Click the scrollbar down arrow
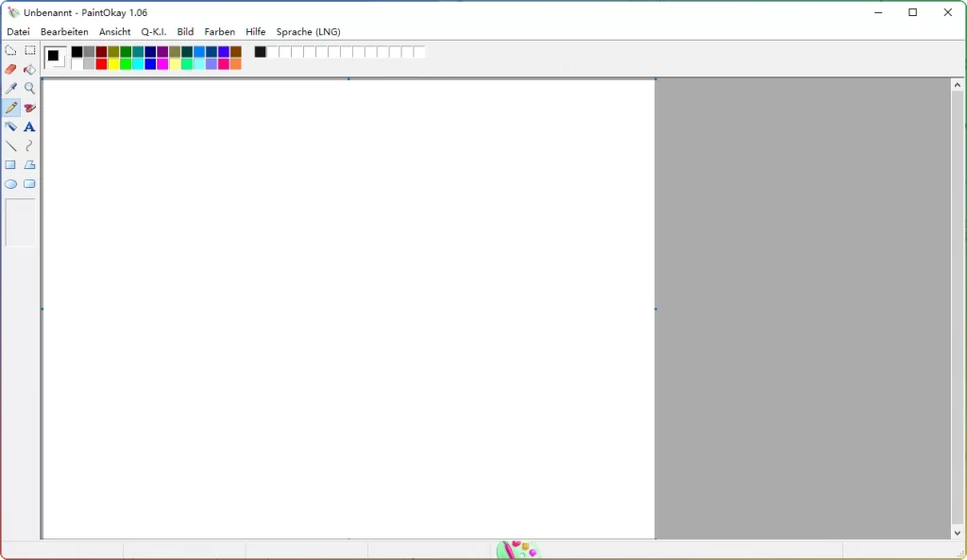Screen dimensions: 967x560 click(x=957, y=532)
